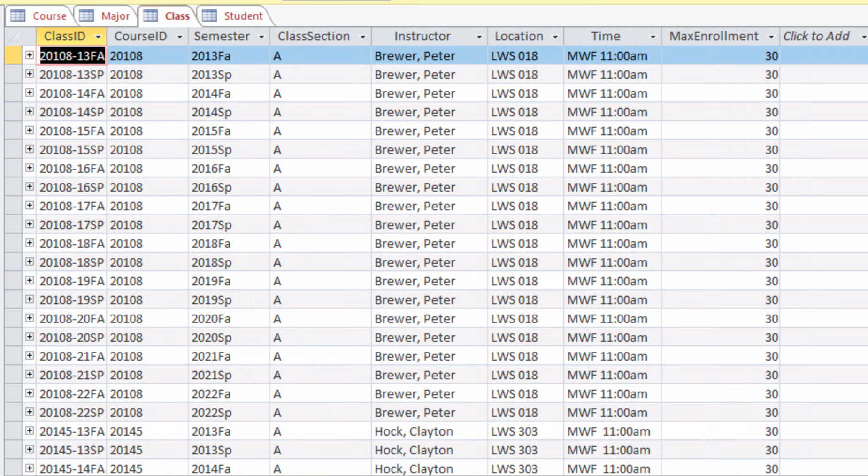Expand subdatasheet for row 20108-17FA
This screenshot has width=868, height=476.
30,206
